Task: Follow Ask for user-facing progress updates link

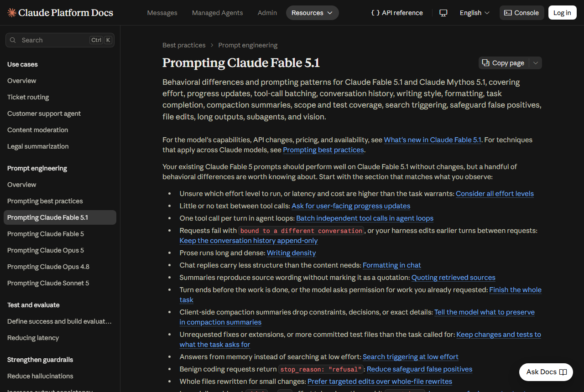Action: point(351,206)
